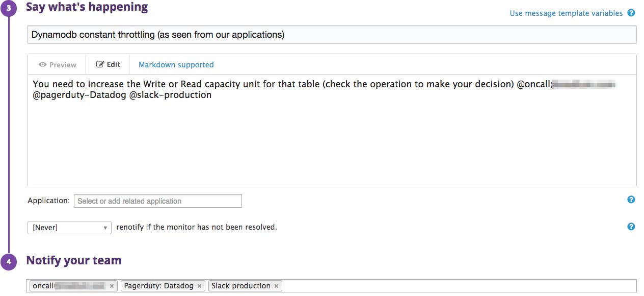Click help icon next to Application field
The height and width of the screenshot is (296, 644).
tap(631, 200)
